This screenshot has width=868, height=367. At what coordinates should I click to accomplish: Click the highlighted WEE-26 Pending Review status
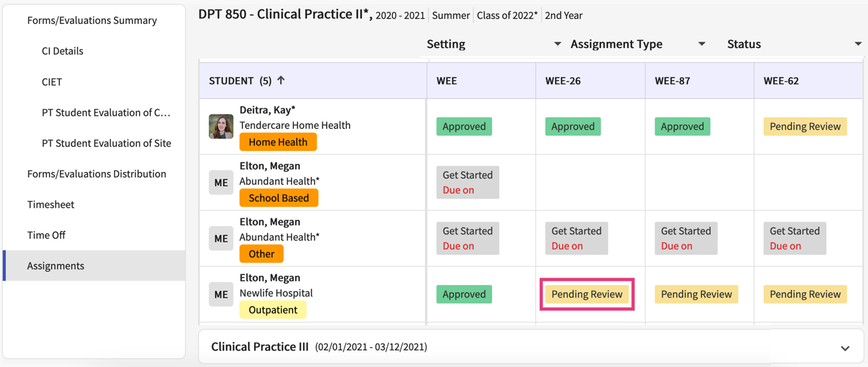(587, 294)
